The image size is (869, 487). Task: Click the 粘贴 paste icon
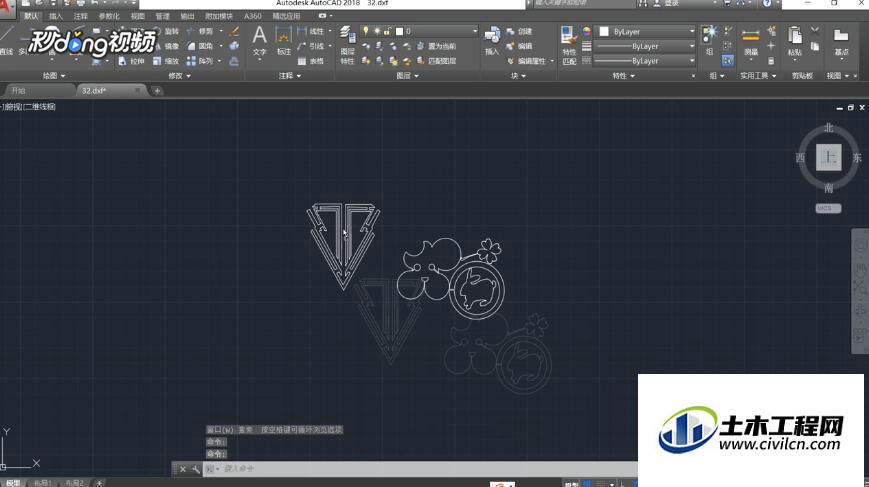coord(795,42)
